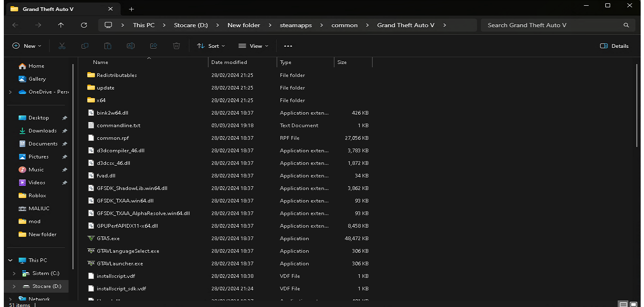Switch to details list view icon
The image size is (644, 307).
(623, 304)
